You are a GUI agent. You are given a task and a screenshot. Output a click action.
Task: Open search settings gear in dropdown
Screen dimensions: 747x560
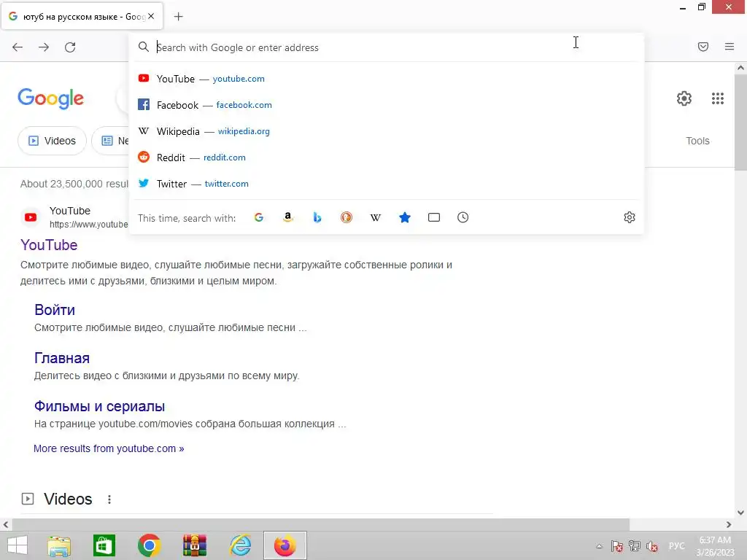click(630, 217)
